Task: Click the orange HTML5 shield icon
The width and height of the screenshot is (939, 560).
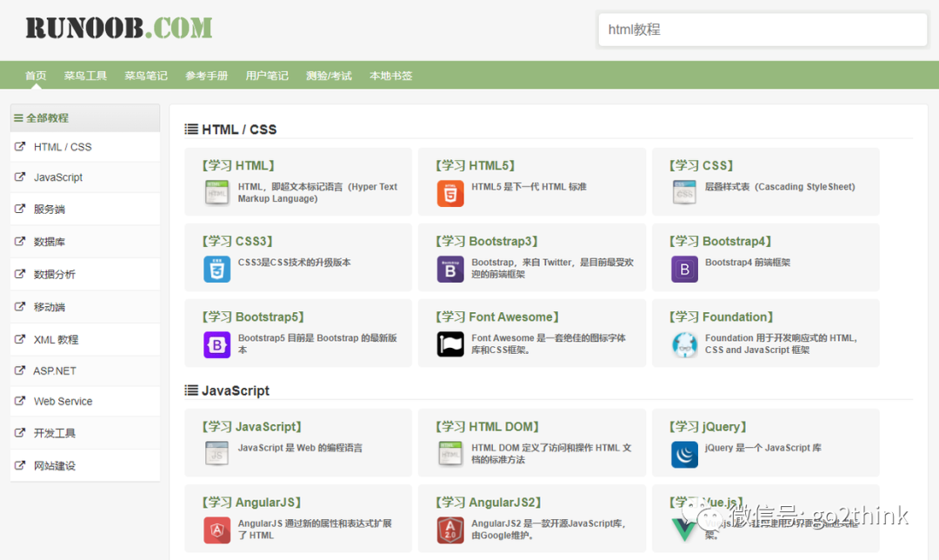Action: pos(450,193)
